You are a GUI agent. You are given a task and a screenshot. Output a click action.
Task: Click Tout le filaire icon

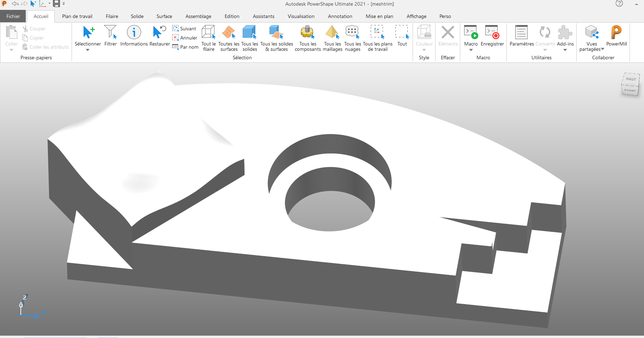tap(208, 33)
